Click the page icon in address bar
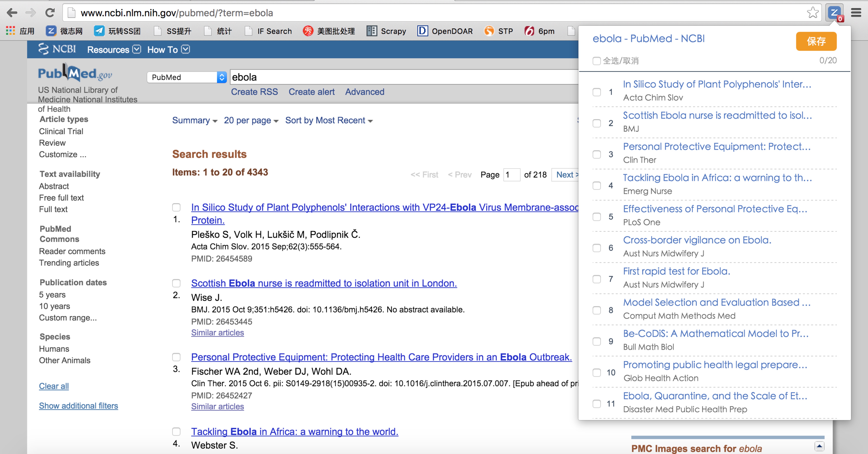The image size is (868, 454). tap(71, 13)
